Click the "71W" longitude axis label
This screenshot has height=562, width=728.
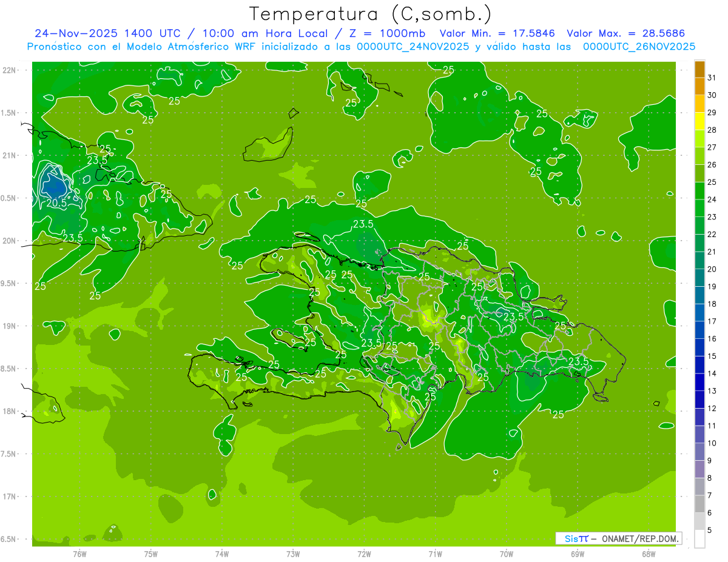pyautogui.click(x=435, y=554)
